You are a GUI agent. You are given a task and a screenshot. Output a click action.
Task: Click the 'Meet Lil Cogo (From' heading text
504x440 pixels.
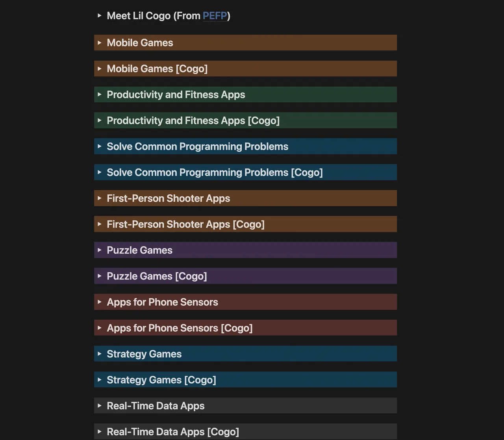[x=154, y=16]
